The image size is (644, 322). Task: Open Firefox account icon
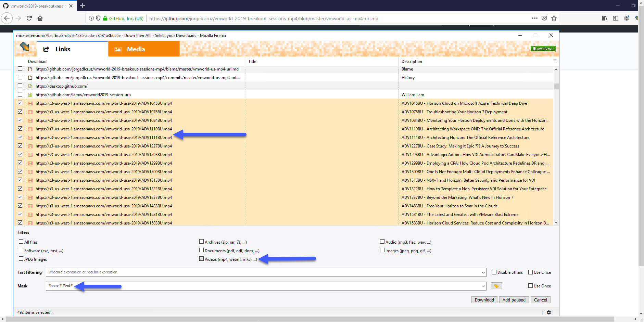(627, 18)
